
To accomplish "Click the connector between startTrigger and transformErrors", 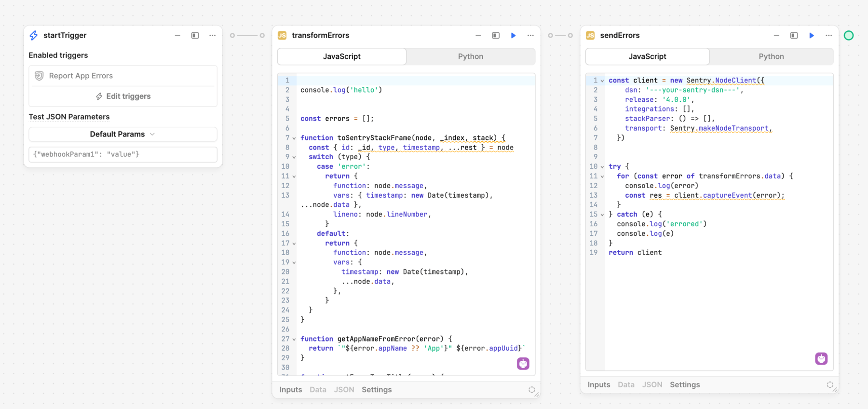I will tap(247, 35).
